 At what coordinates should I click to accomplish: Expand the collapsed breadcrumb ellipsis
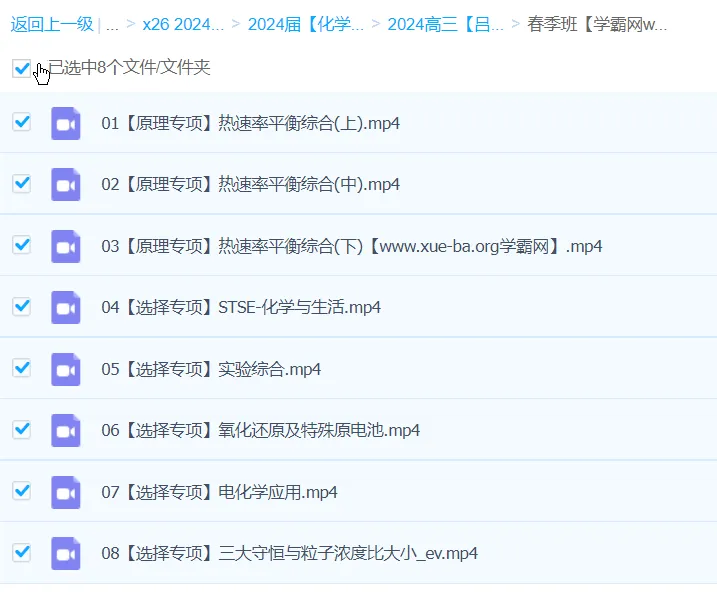click(112, 24)
